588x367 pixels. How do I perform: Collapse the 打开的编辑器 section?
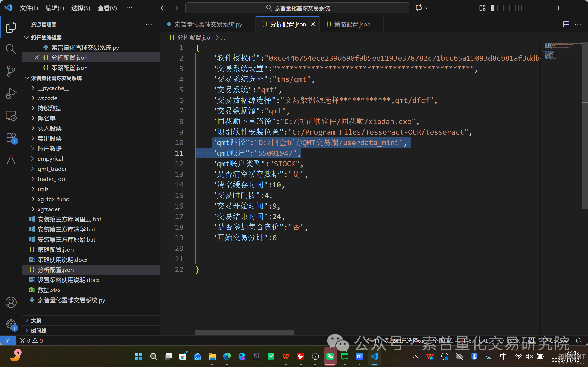pos(46,38)
